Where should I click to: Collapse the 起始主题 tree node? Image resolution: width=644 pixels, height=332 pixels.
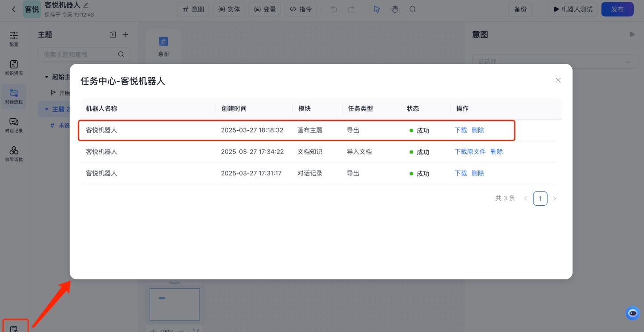(x=46, y=77)
